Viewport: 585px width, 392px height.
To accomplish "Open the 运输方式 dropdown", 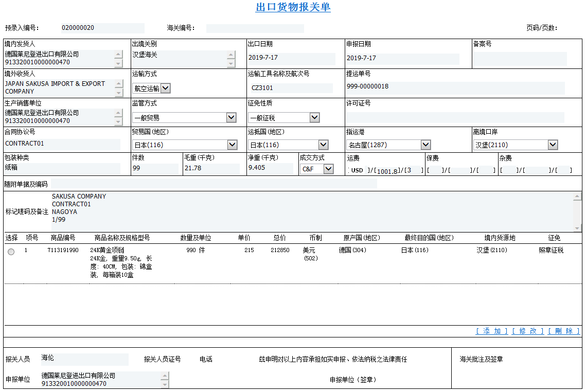I will click(165, 88).
